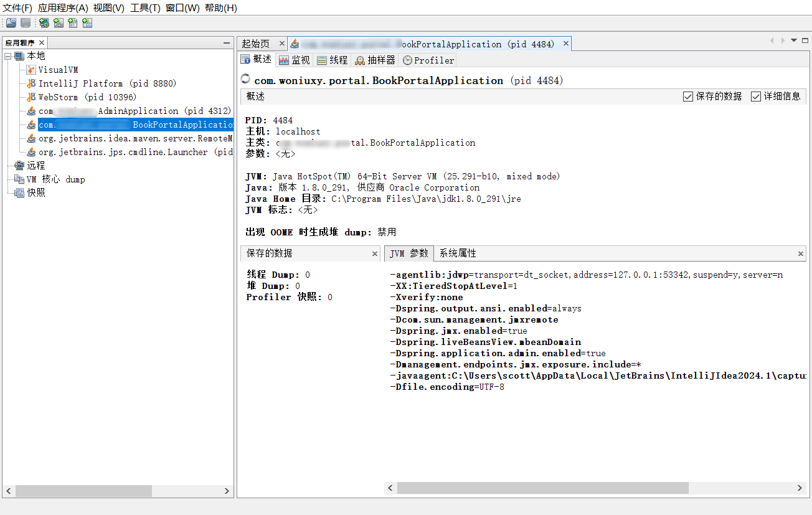This screenshot has width=812, height=515.
Task: Click the Local (本地) computer icon
Action: pyautogui.click(x=19, y=56)
